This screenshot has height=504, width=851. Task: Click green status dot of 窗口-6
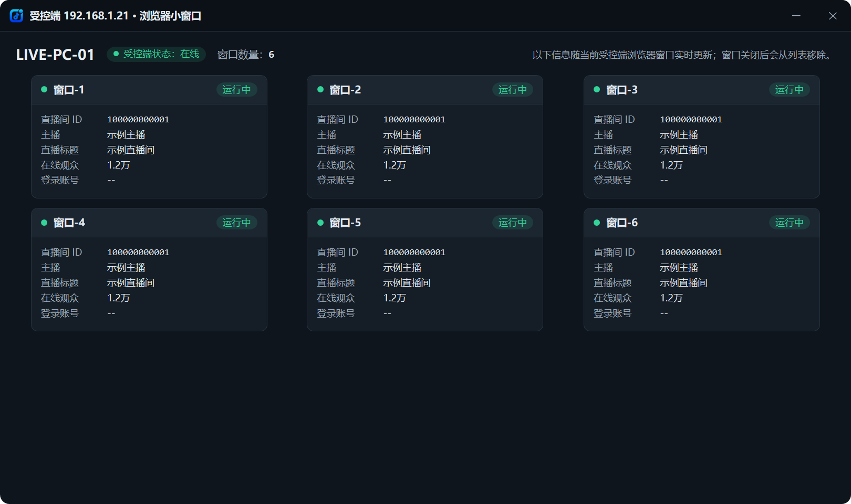(x=597, y=223)
